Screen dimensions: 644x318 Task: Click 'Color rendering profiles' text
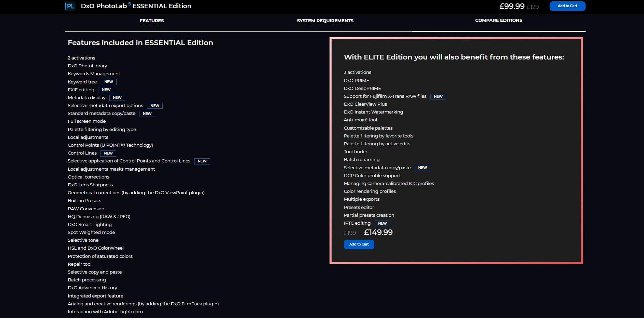pos(370,191)
